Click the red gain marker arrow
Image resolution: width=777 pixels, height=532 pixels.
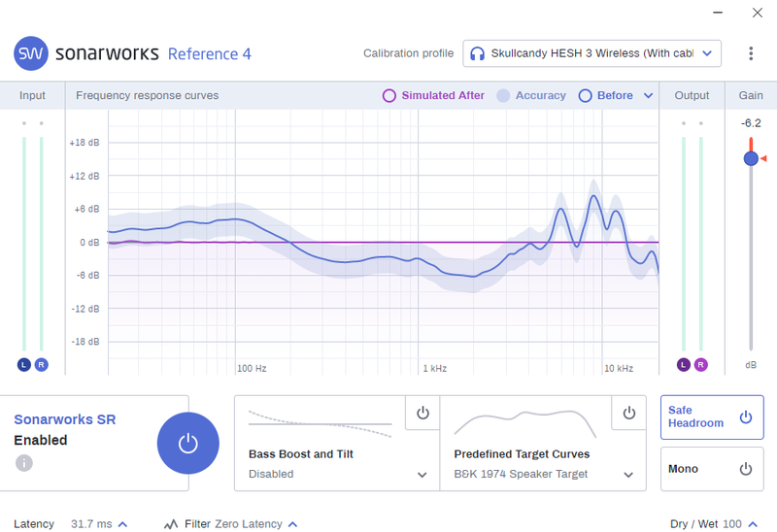[763, 158]
